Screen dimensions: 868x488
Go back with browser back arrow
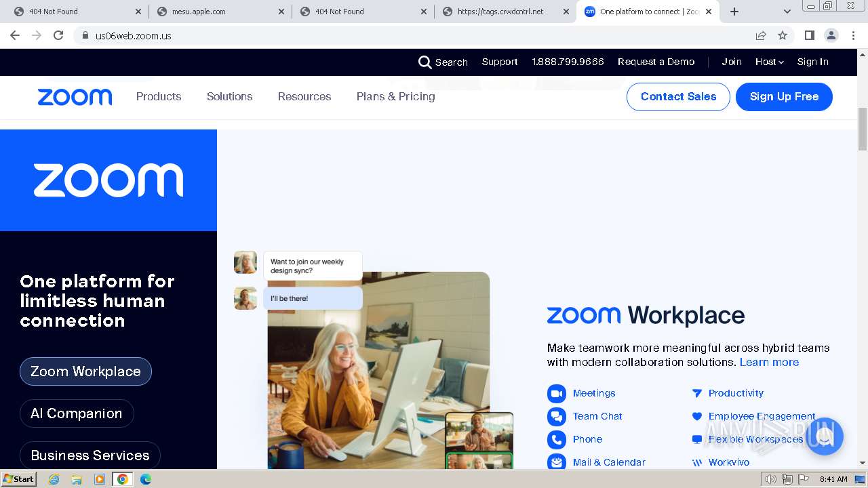point(15,35)
